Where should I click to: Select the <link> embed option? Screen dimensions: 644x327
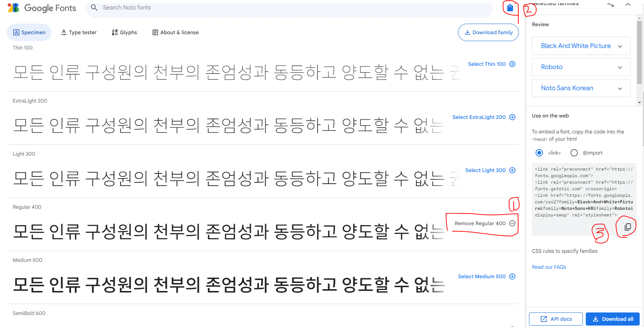tap(539, 153)
